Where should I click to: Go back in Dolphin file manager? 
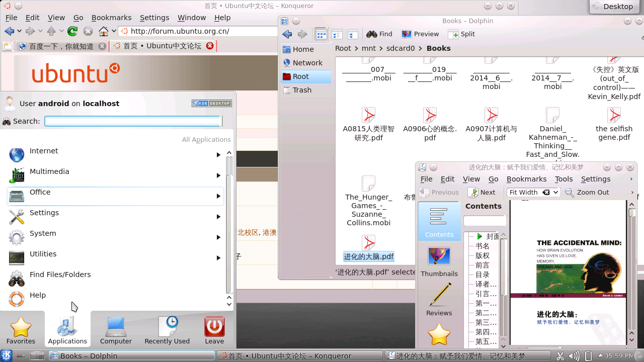[x=287, y=34]
